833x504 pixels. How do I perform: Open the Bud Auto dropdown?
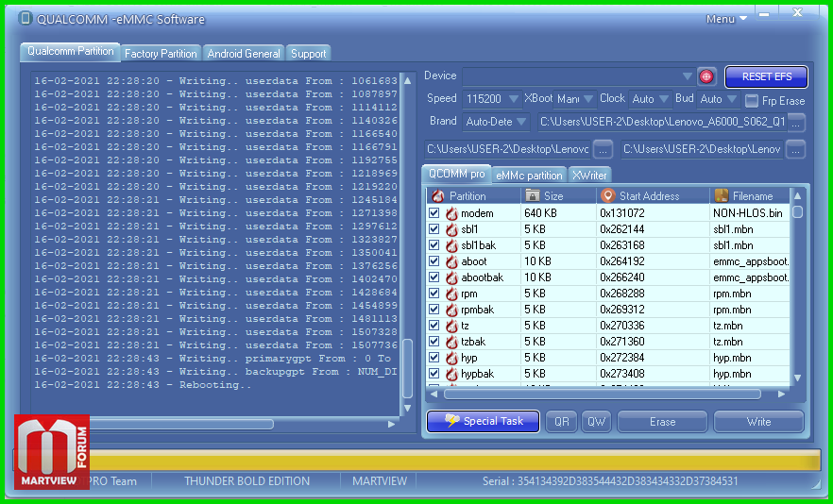click(733, 99)
